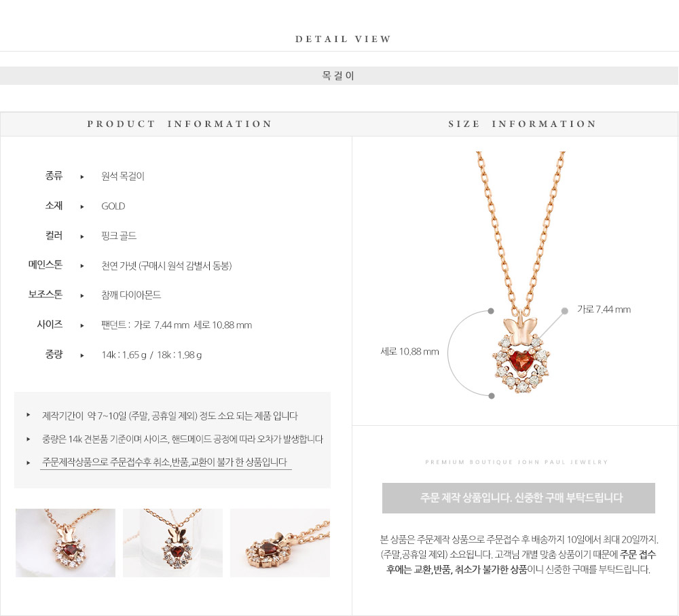The width and height of the screenshot is (679, 616).
Task: Click the DETAIL VIEW heading
Action: (343, 39)
